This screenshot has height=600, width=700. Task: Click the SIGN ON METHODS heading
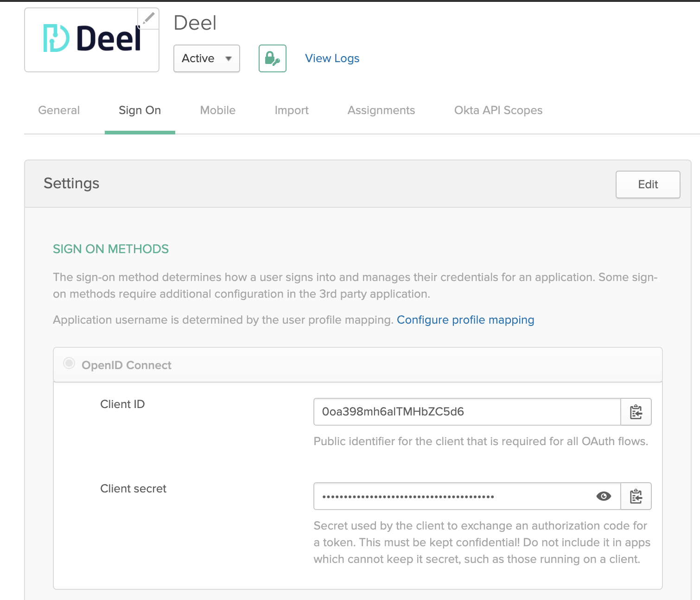(x=111, y=249)
